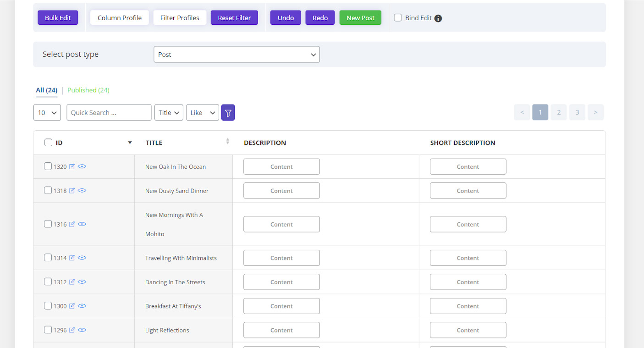This screenshot has width=644, height=348.
Task: Go to page 3
Action: click(x=577, y=112)
